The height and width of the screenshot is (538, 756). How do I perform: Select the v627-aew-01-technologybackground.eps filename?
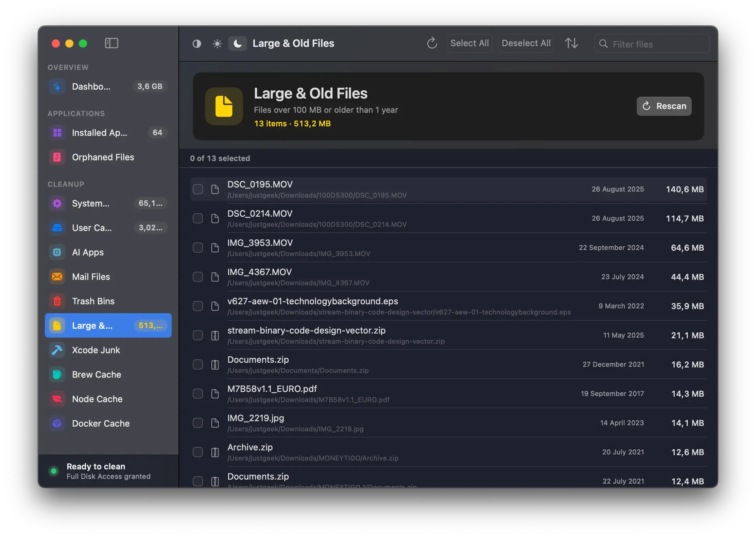313,301
